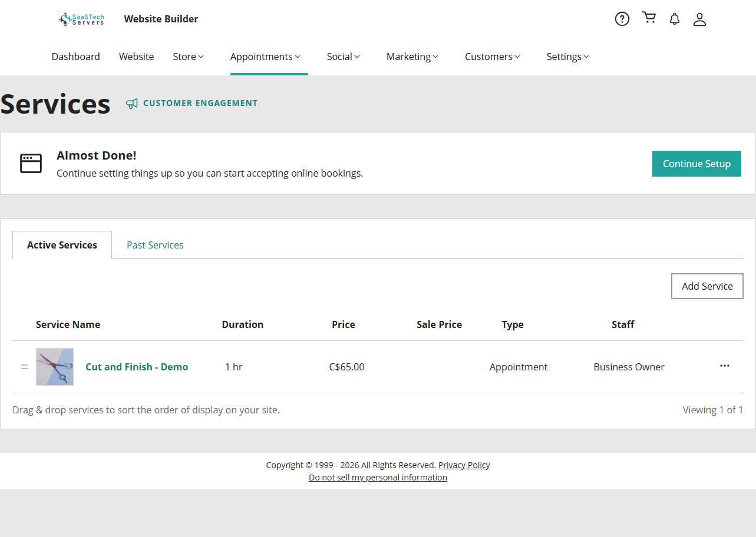Open the shopping cart icon

click(x=649, y=18)
